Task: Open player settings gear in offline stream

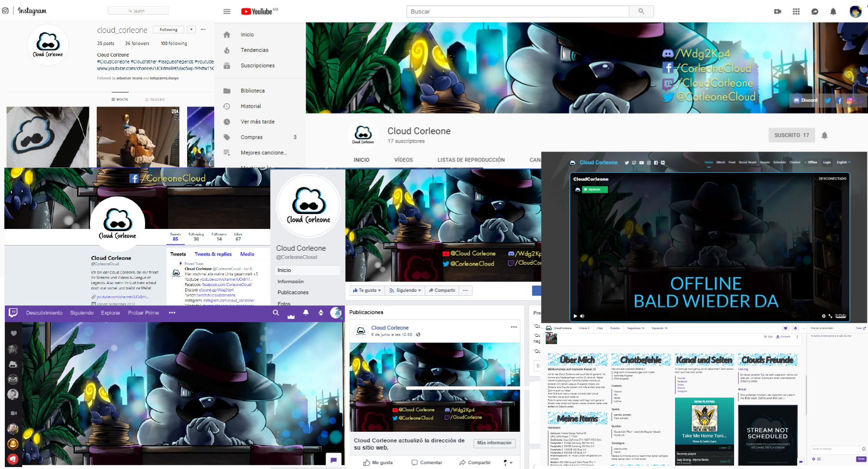Action: coord(824,316)
